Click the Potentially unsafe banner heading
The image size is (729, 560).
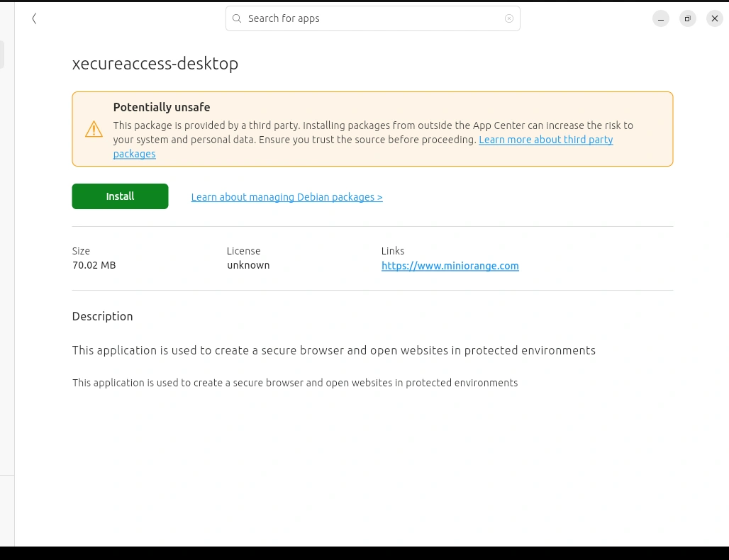pyautogui.click(x=161, y=107)
